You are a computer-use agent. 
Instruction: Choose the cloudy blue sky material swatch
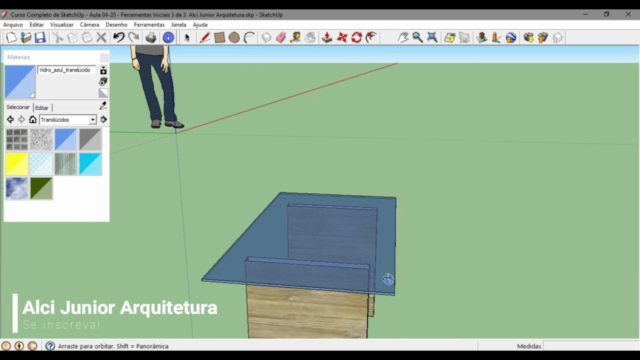pos(17,189)
